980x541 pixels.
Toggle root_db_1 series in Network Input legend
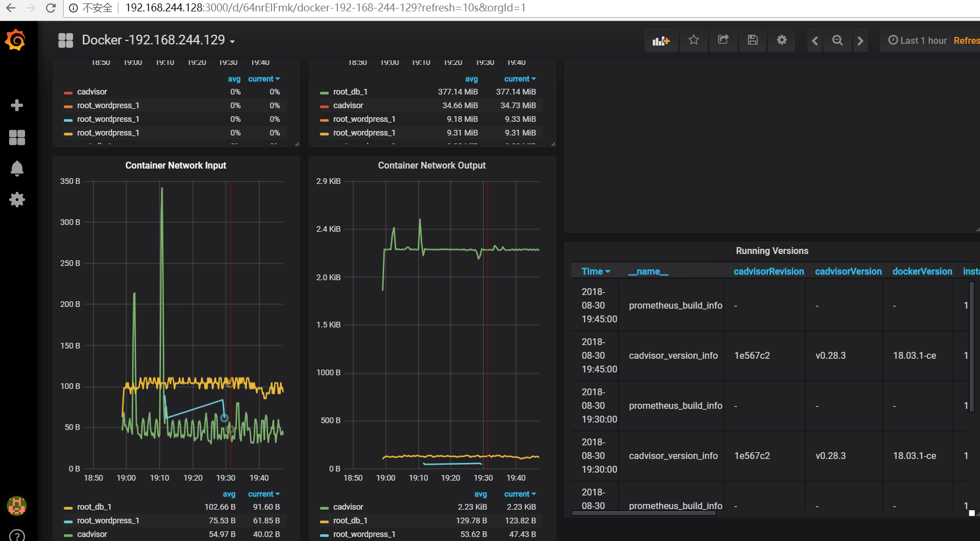(x=94, y=507)
